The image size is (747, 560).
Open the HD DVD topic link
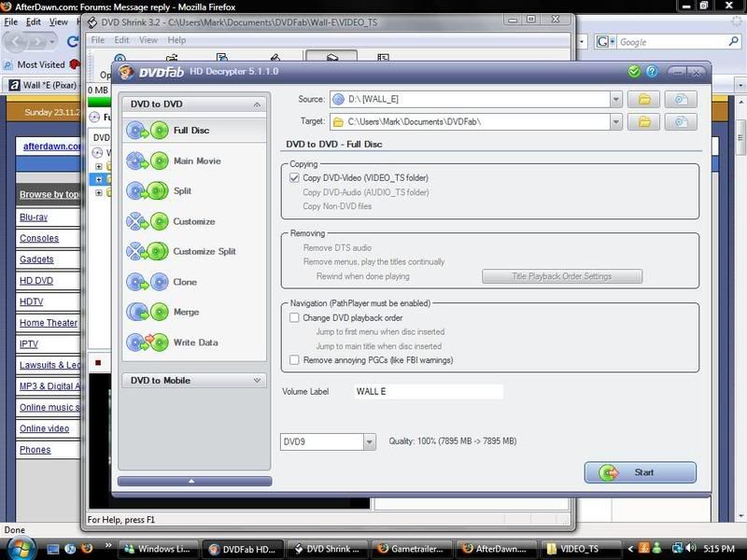coord(36,281)
